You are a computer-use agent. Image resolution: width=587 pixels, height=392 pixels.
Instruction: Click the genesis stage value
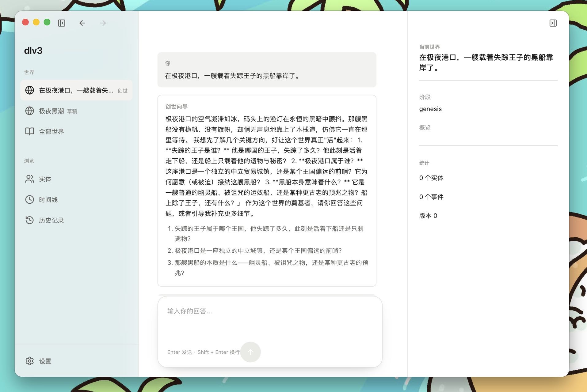tap(430, 109)
